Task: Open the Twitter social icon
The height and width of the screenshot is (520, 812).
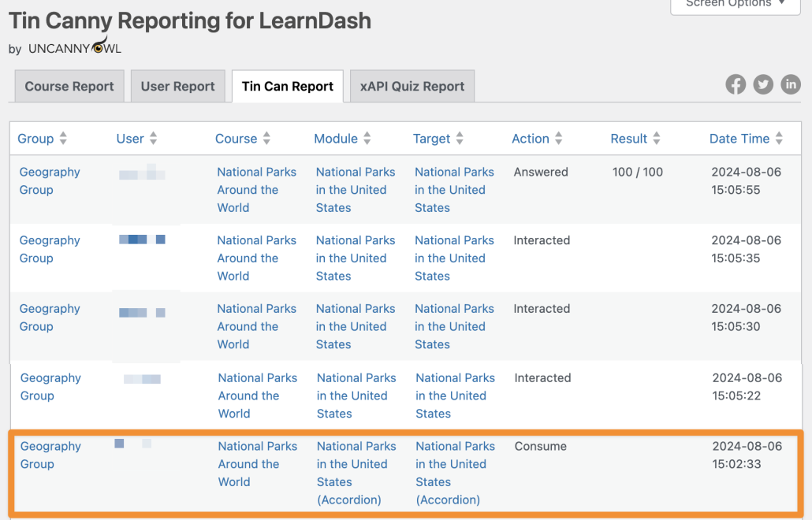Action: [x=763, y=84]
